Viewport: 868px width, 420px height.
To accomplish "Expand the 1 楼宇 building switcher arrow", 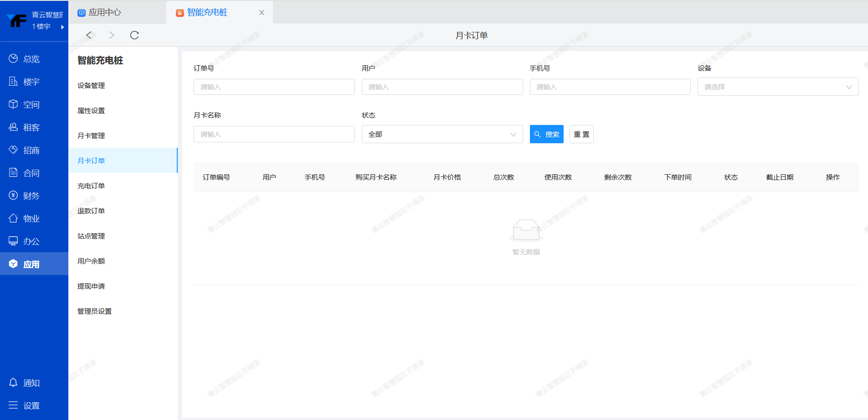I will tap(62, 27).
